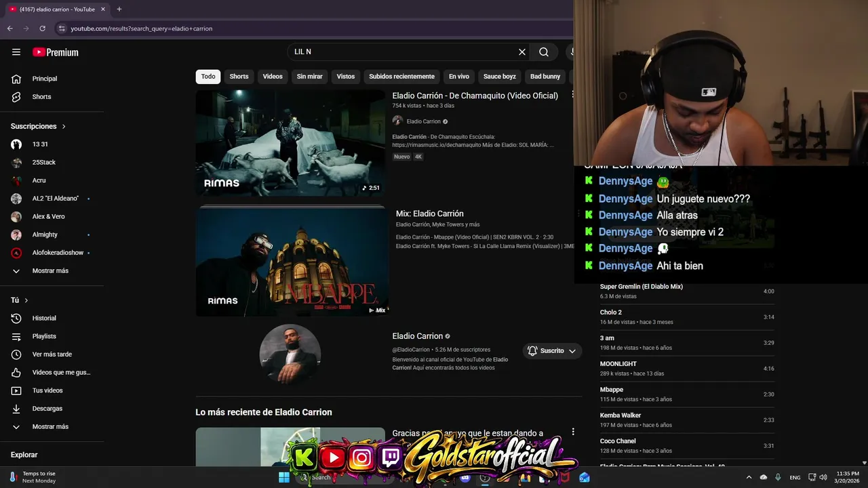Play Cholo 2 track
Screen dimensions: 868x488
687,317
